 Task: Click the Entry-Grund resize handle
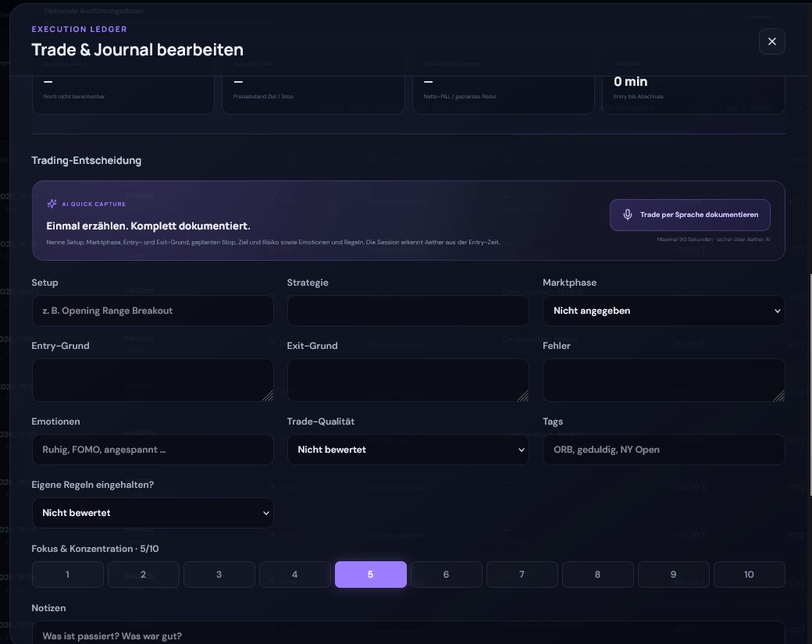[x=267, y=396]
